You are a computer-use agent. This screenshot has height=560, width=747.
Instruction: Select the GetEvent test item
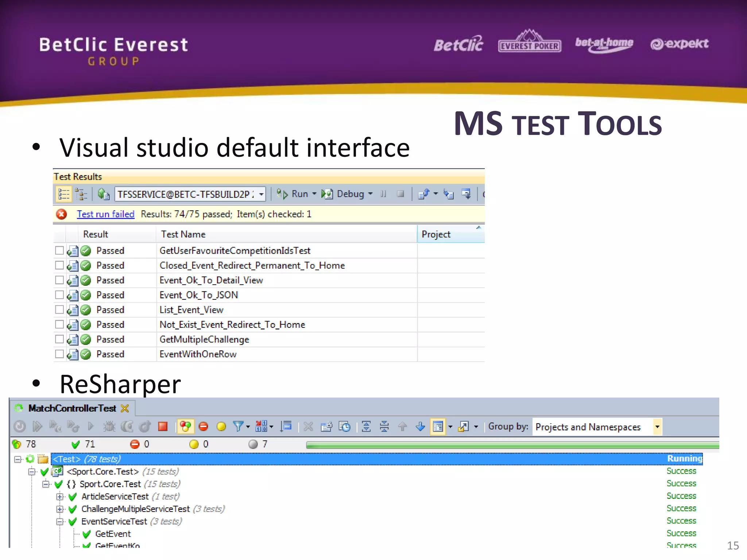click(113, 534)
